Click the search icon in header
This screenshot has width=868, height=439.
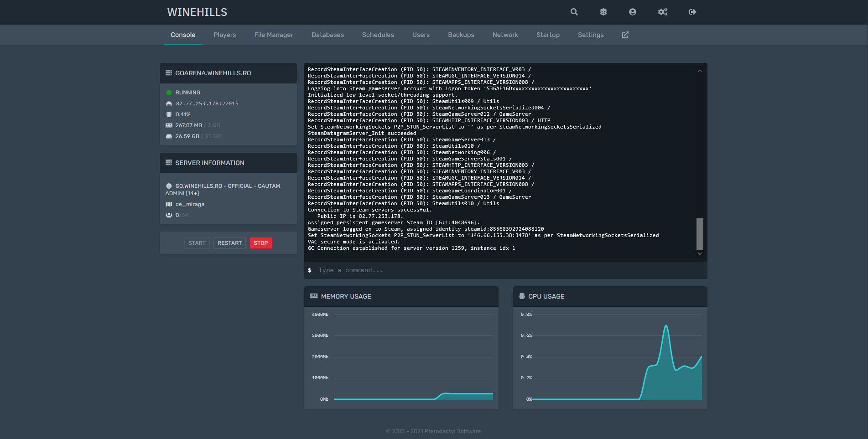click(x=574, y=12)
